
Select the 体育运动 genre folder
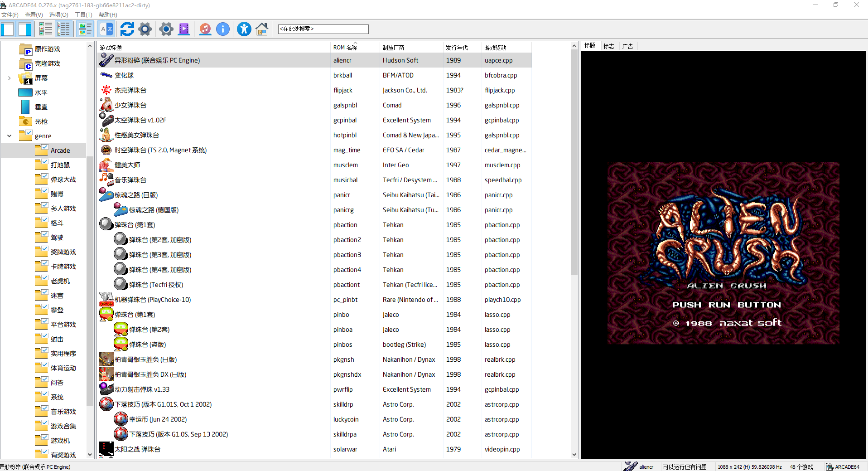[x=56, y=368]
